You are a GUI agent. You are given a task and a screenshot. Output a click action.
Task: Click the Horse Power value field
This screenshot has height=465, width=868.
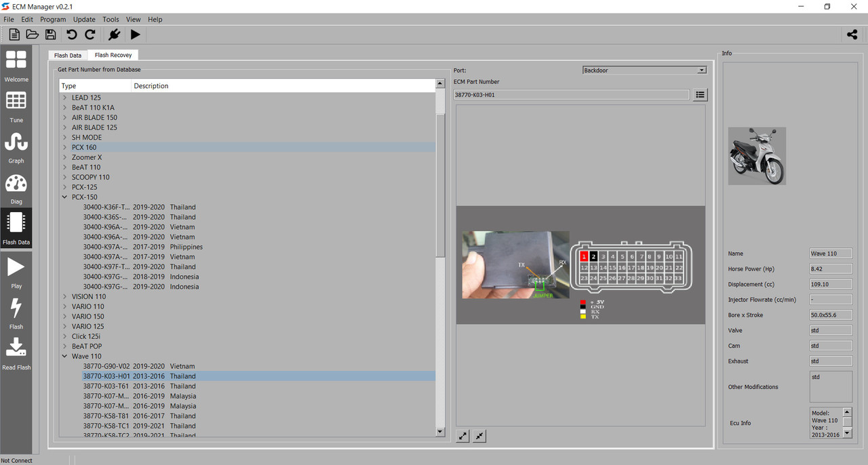tap(831, 269)
